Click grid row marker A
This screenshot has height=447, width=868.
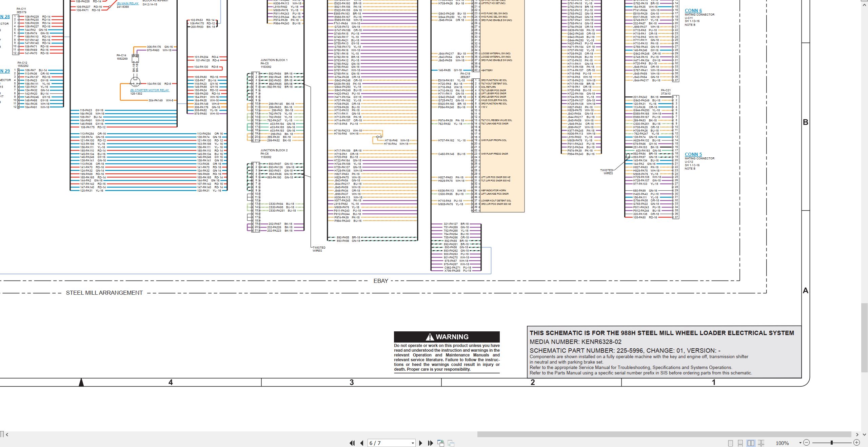(806, 290)
